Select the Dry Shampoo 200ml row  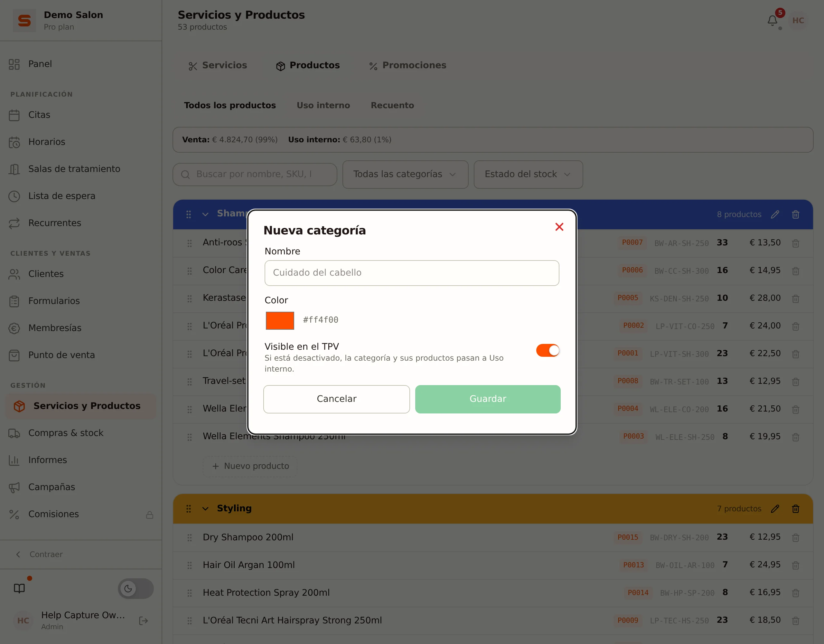[x=493, y=537]
